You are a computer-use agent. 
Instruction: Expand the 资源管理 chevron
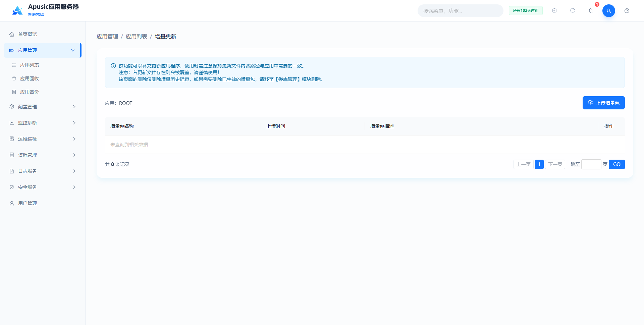click(x=74, y=155)
